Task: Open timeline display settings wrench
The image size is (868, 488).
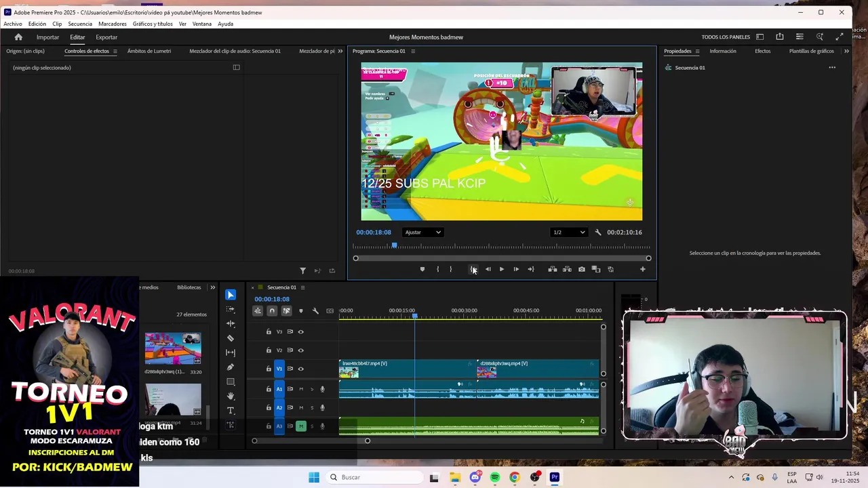Action: coord(315,311)
